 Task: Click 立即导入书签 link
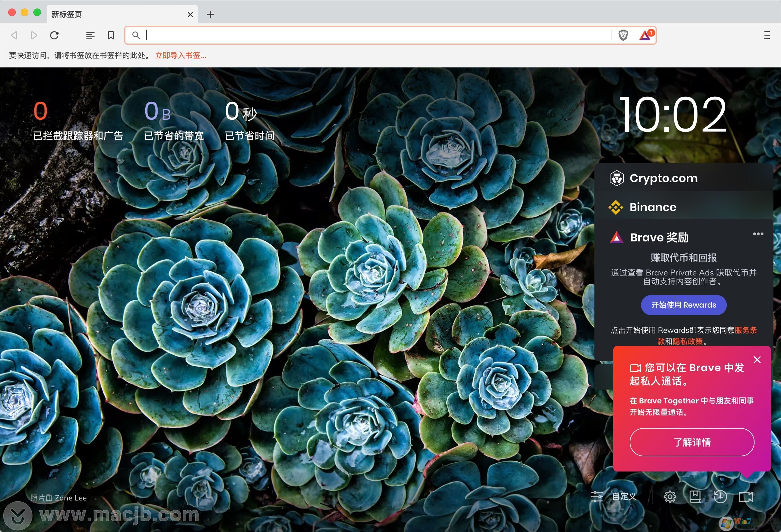(180, 55)
